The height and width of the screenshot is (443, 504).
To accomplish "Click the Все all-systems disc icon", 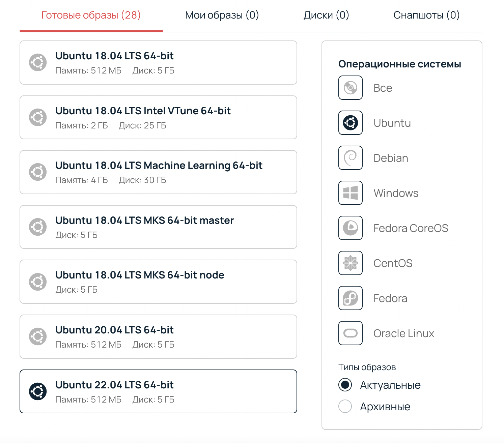I will (x=351, y=88).
